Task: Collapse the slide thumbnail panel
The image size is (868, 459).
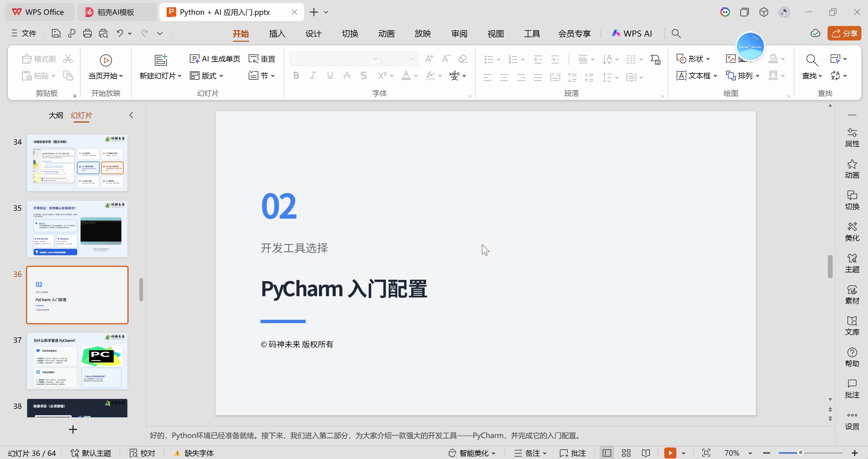Action: tap(131, 115)
